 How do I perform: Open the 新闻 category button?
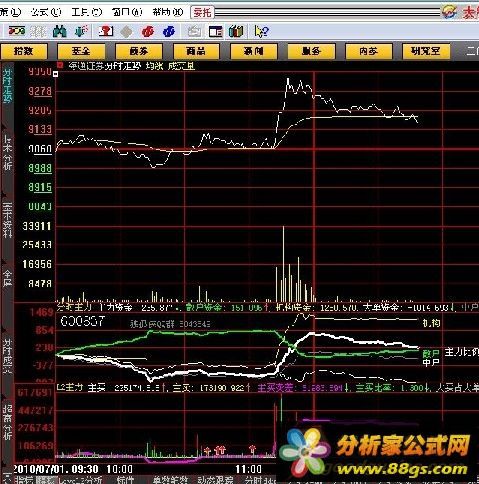pyautogui.click(x=254, y=51)
